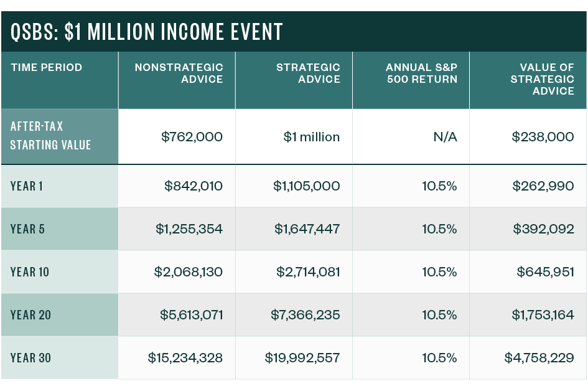The image size is (588, 386).
Task: Click the $762,000 starting value cell
Action: (192, 137)
